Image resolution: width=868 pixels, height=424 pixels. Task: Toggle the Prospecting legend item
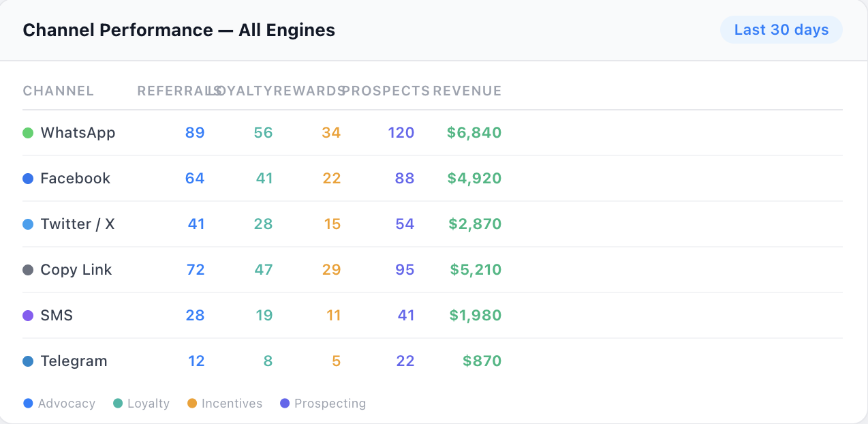[x=323, y=404]
